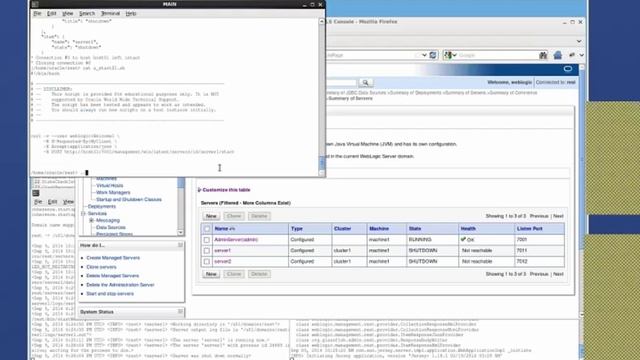This screenshot has width=640, height=360.
Task: Select Work Managers in domain tree
Action: [113, 192]
